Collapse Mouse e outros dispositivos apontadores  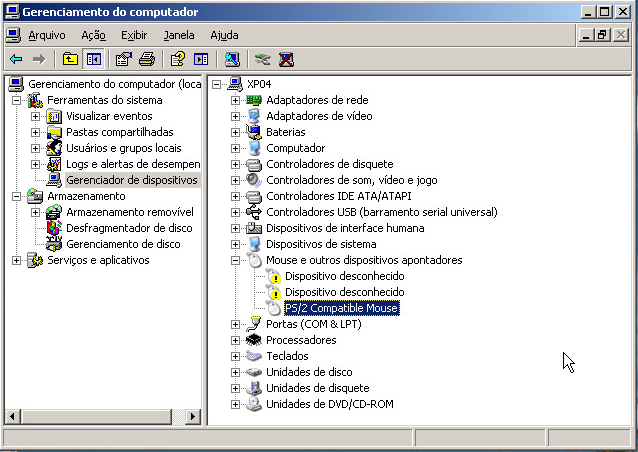click(235, 260)
